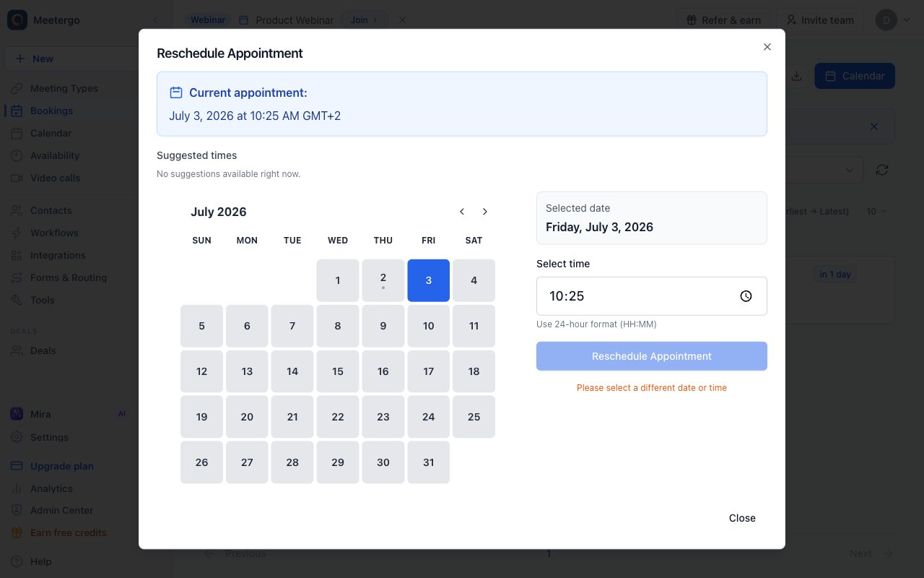
Task: Go to next month in calendar
Action: (485, 212)
